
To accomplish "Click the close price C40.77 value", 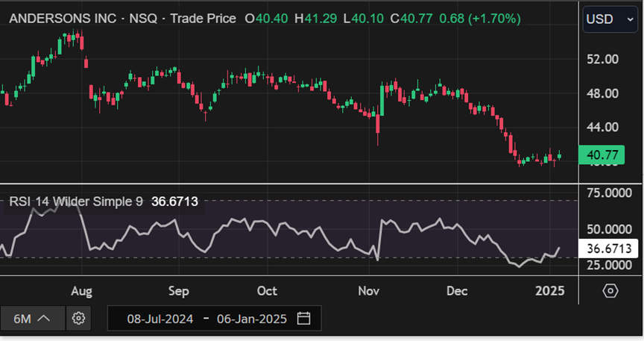I will pos(411,19).
